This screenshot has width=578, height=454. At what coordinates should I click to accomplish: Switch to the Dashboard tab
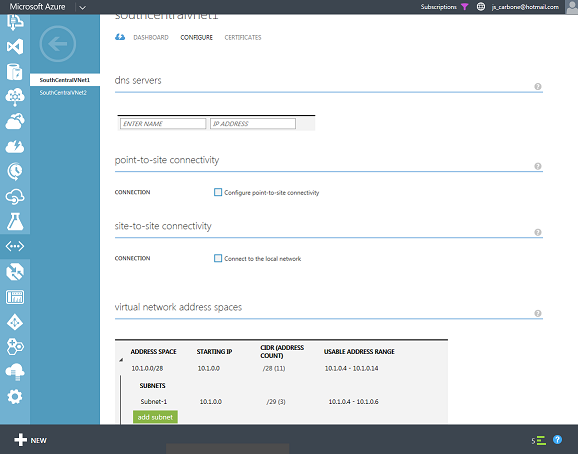click(151, 38)
